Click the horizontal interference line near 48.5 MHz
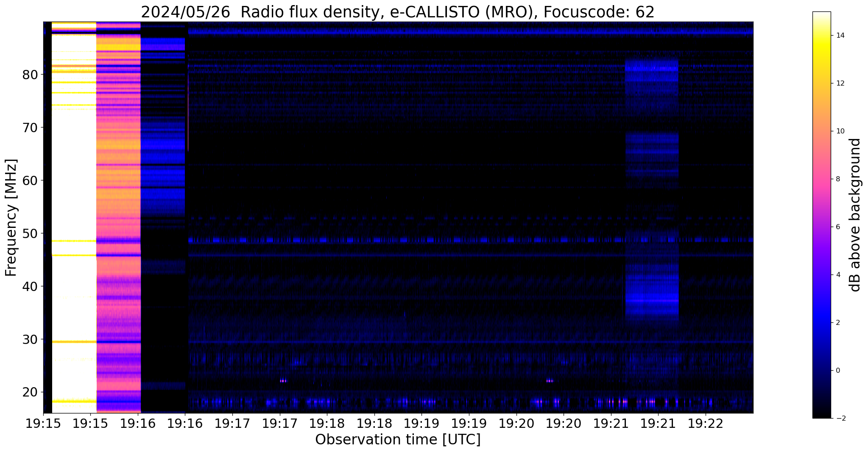The image size is (868, 452). [471, 240]
